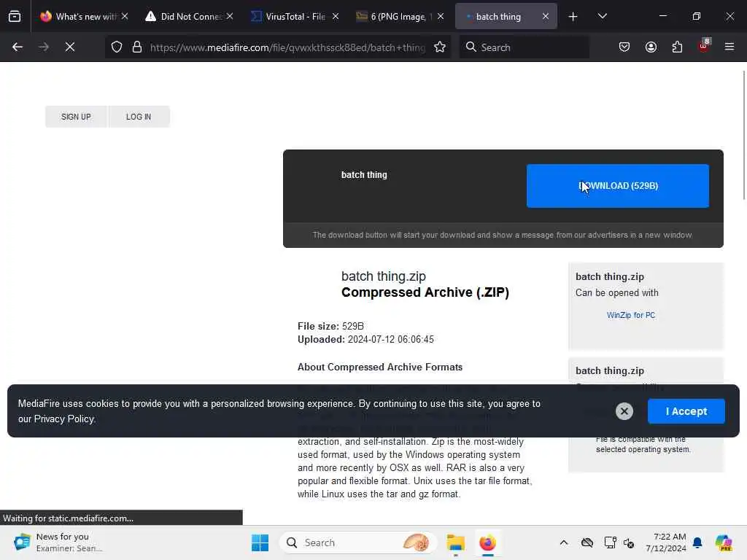
Task: Go back to previous page
Action: point(18,47)
